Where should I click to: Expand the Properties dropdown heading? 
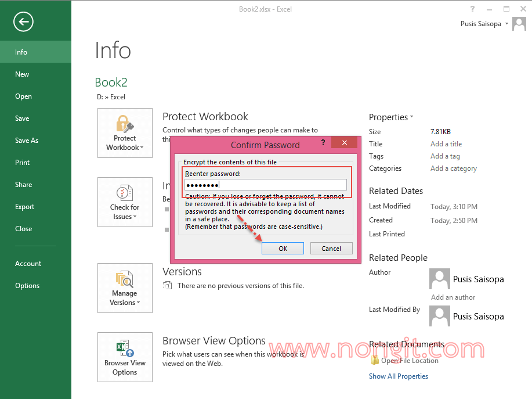[391, 117]
